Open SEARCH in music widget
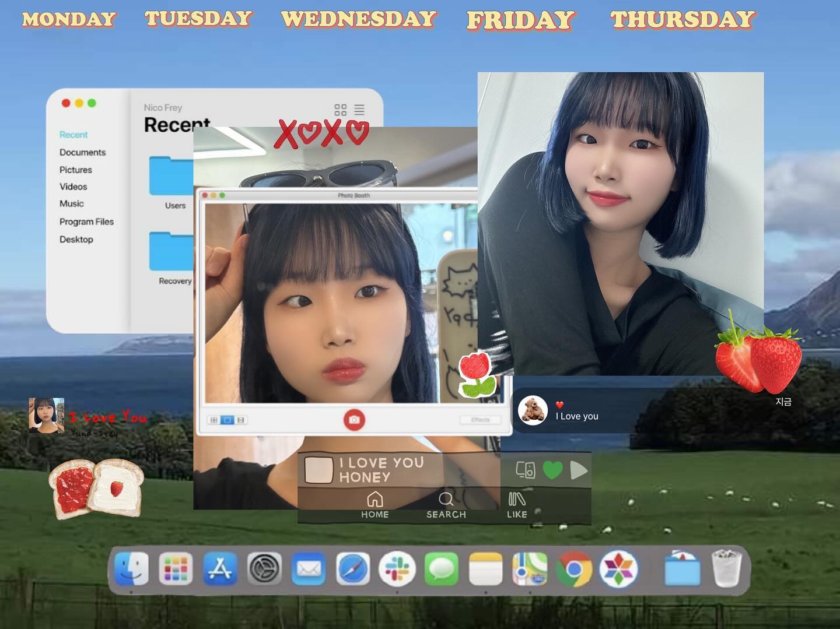The image size is (840, 629). click(x=446, y=505)
